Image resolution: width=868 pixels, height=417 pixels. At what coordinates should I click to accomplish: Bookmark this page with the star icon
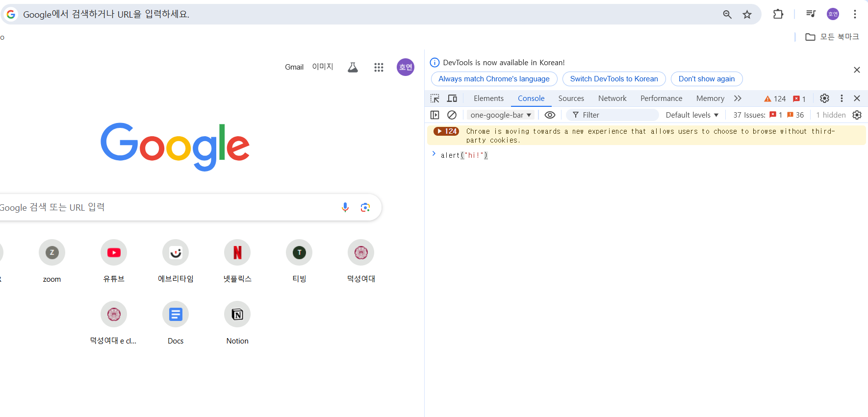[x=747, y=14]
